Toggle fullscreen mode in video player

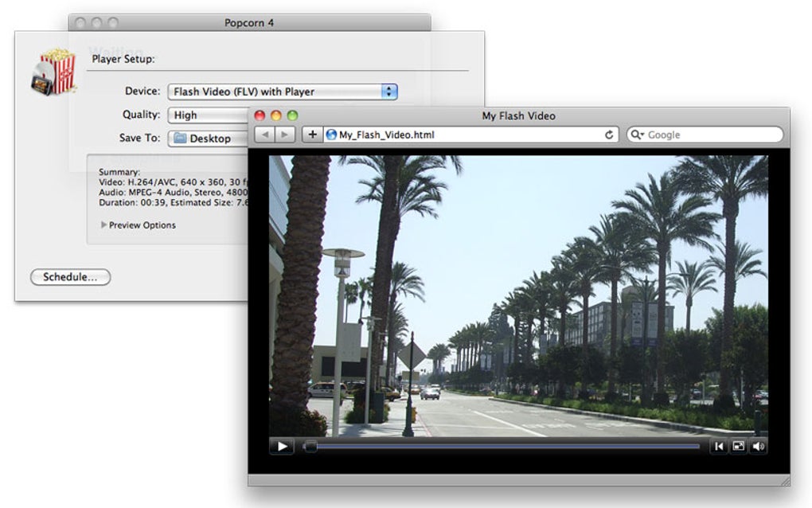(x=739, y=446)
